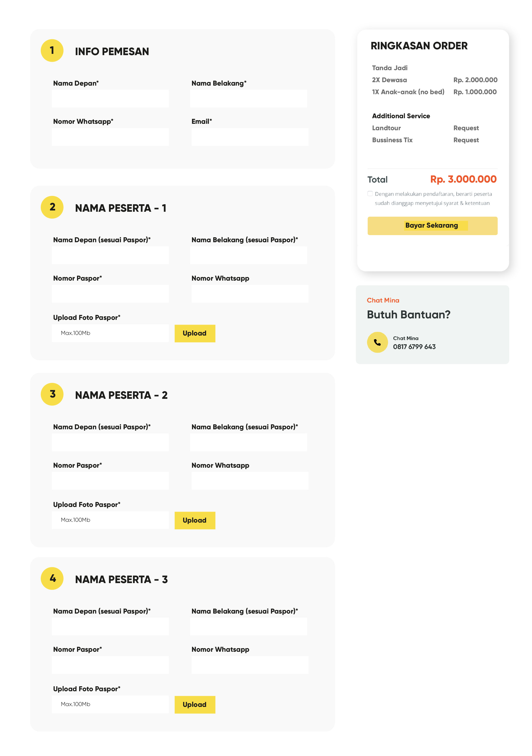
Task: Click the yellow phone icon
Action: point(377,342)
